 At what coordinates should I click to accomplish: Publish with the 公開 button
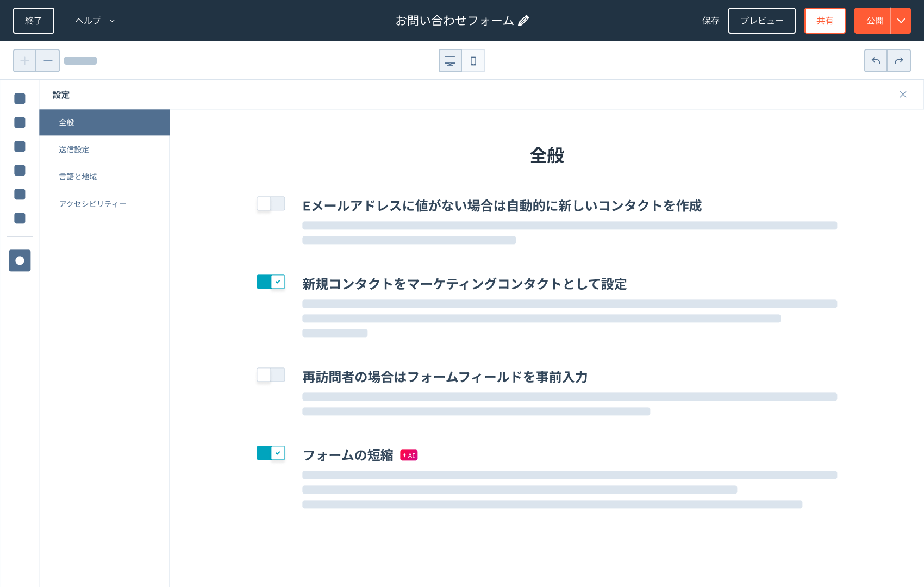click(873, 21)
